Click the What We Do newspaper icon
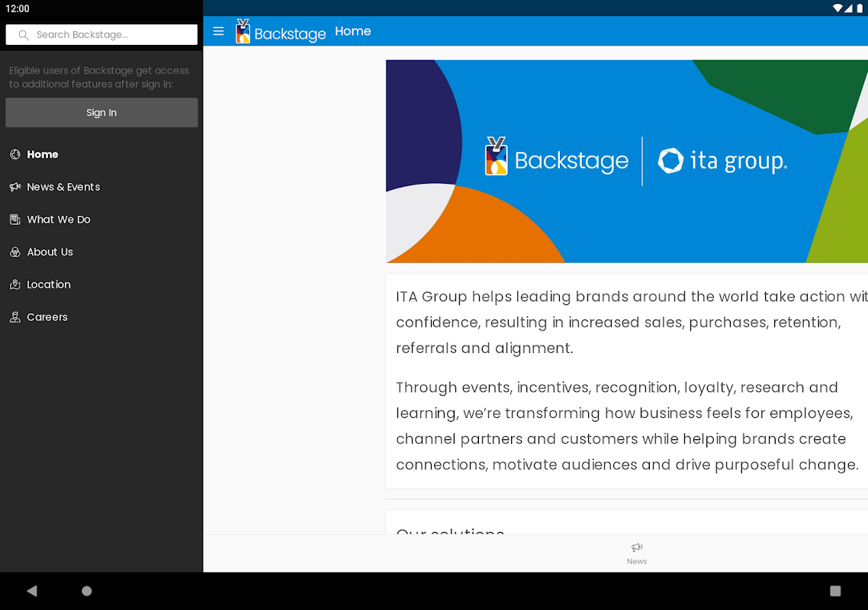 click(x=15, y=220)
